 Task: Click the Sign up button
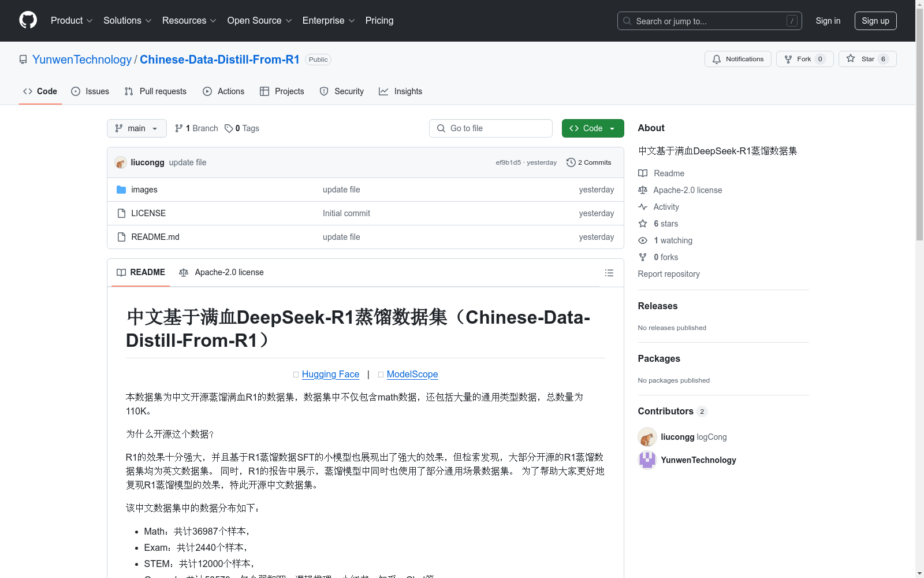click(x=875, y=21)
